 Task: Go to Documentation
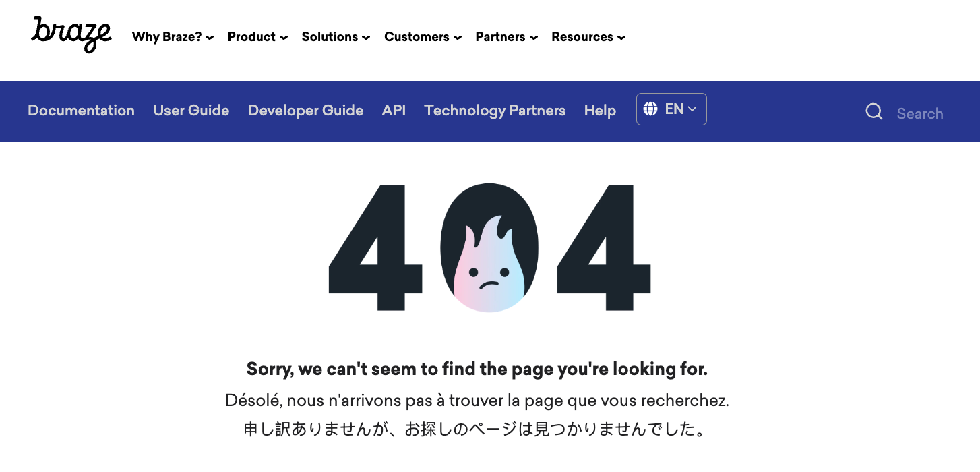[x=81, y=111]
